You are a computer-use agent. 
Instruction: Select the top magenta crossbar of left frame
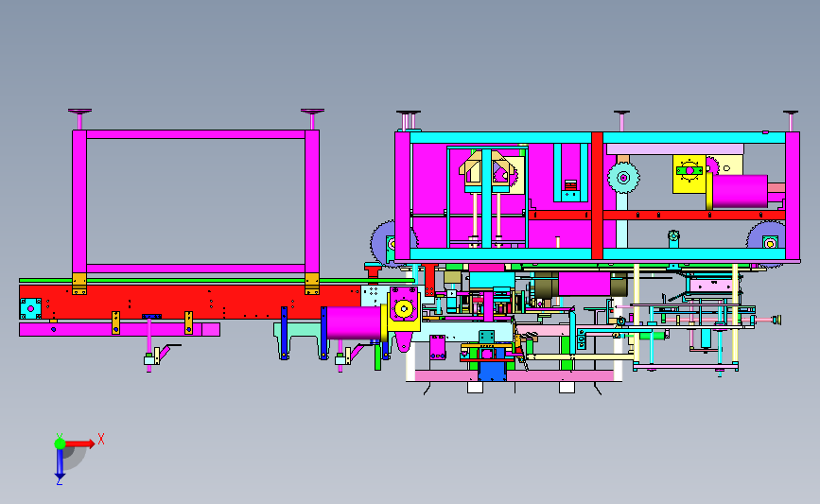196,134
